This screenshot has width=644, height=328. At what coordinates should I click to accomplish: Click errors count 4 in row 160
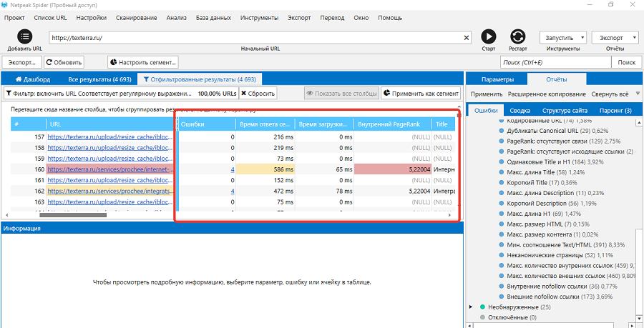[233, 169]
